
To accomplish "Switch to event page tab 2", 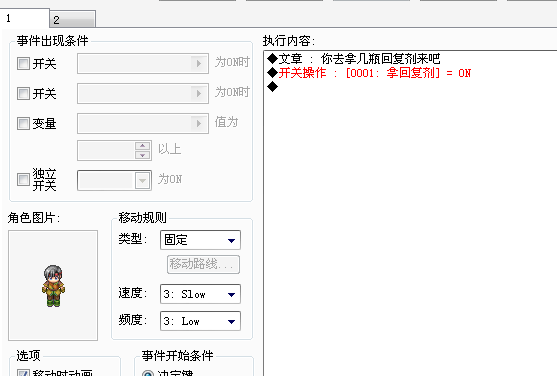I will click(73, 19).
